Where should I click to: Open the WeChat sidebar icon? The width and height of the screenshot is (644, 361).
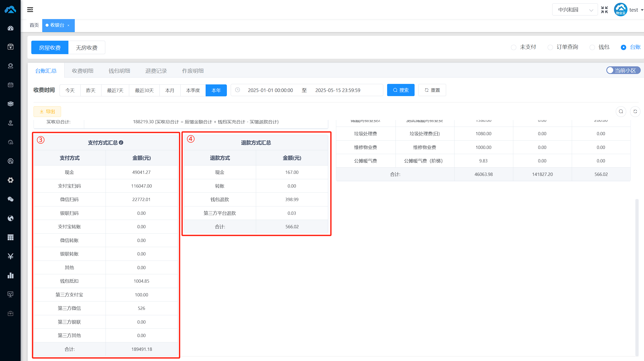click(10, 199)
